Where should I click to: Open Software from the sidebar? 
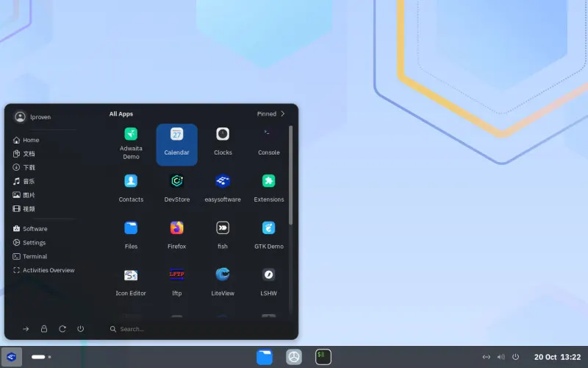(30, 229)
